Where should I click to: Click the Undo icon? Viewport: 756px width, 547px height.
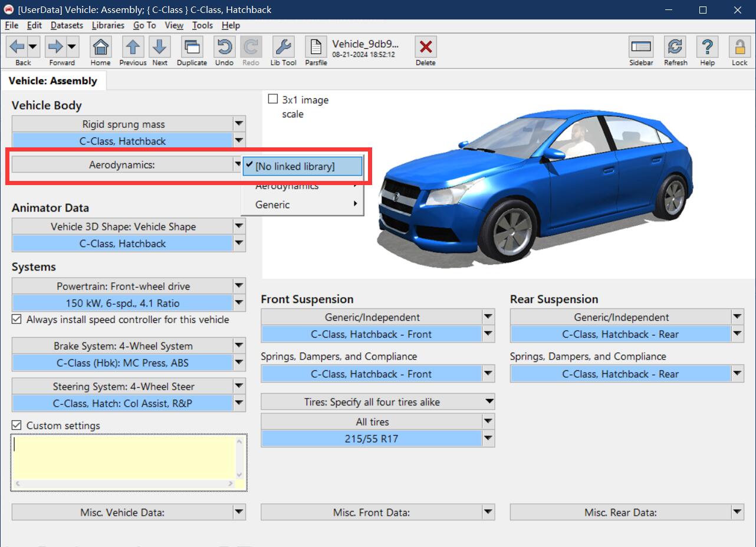click(224, 47)
